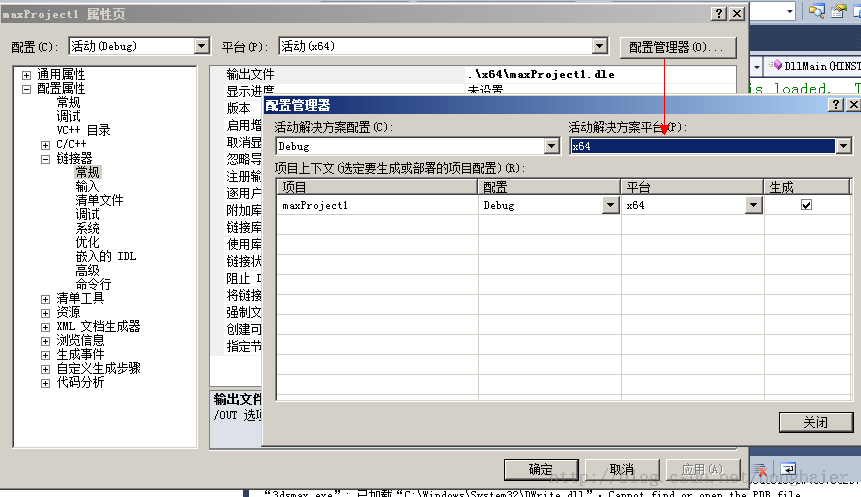The image size is (861, 497).
Task: Click the help question mark in 属性页 title bar
Action: point(719,14)
